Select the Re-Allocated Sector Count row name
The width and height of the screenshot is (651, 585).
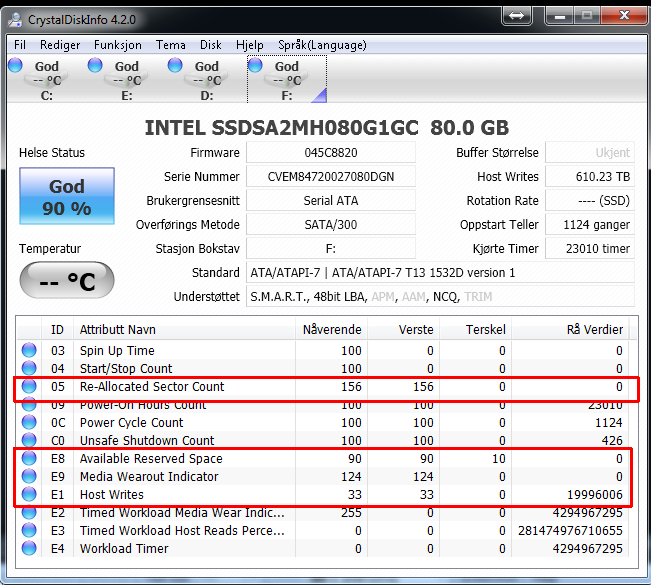click(x=152, y=387)
